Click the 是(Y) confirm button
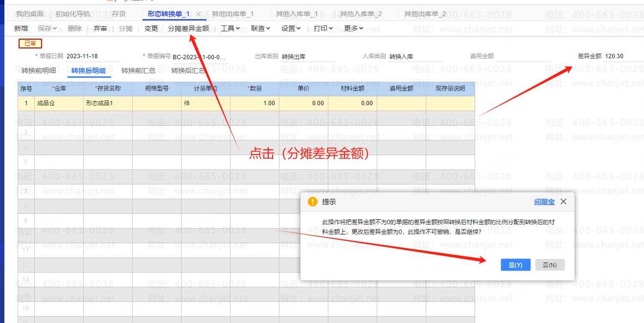Viewport: 644px width, 323px height. click(516, 265)
